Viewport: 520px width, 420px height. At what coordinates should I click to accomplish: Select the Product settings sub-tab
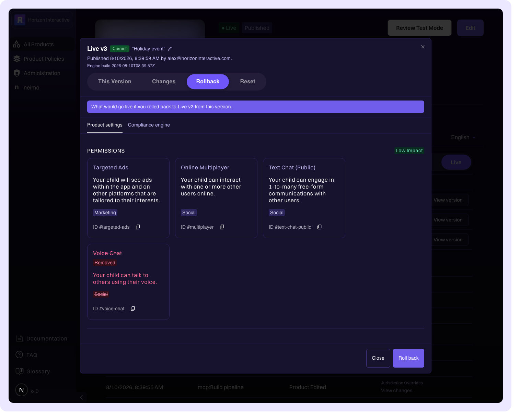pyautogui.click(x=105, y=125)
